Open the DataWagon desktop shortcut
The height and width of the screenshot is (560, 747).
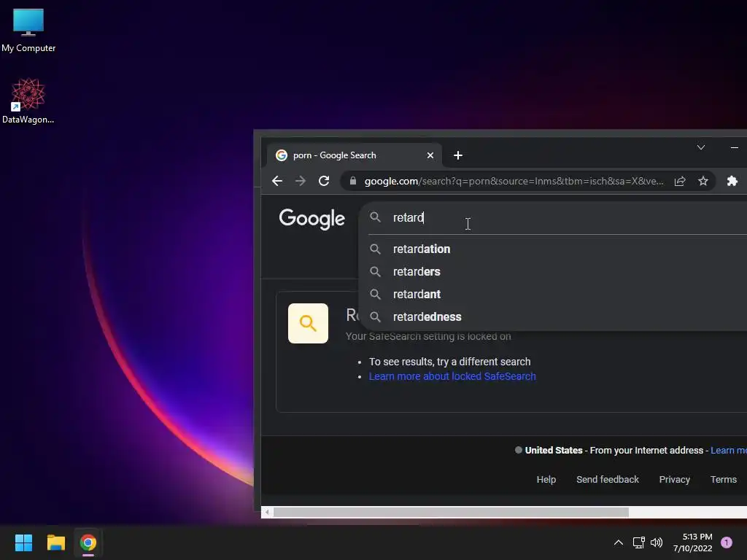click(x=28, y=101)
